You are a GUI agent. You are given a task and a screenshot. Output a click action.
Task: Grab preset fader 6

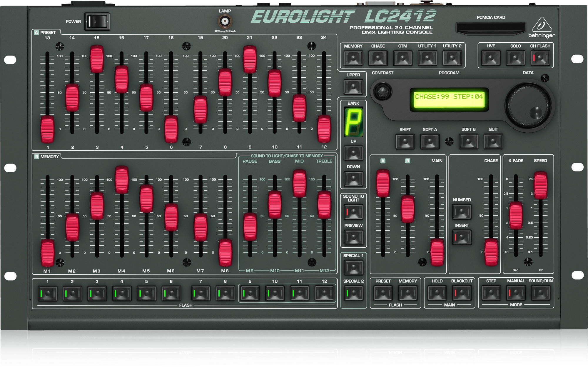pyautogui.click(x=171, y=129)
